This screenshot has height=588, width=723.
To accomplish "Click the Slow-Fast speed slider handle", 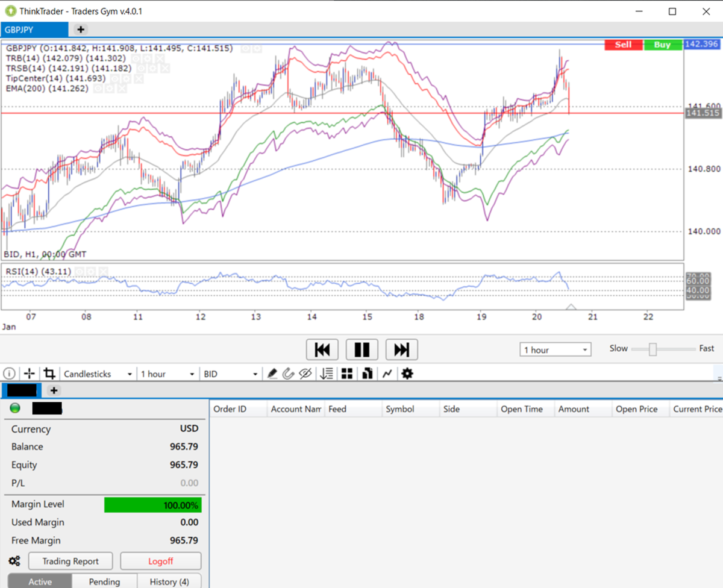I will point(653,349).
